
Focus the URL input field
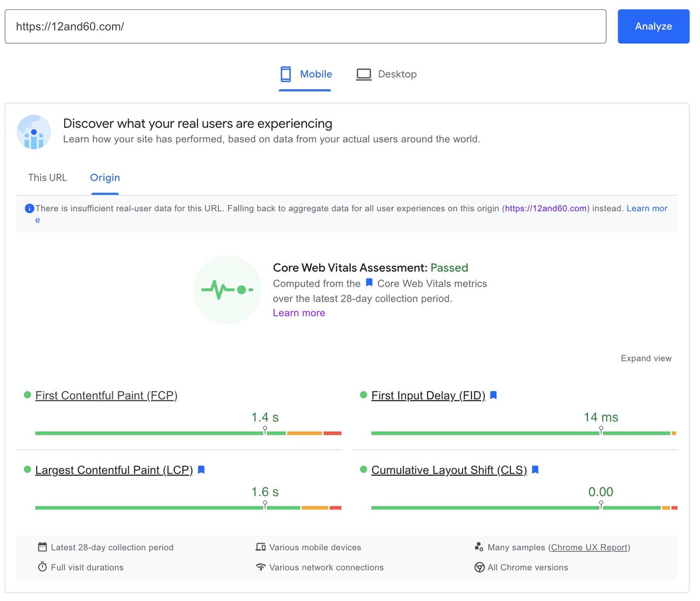click(x=306, y=26)
